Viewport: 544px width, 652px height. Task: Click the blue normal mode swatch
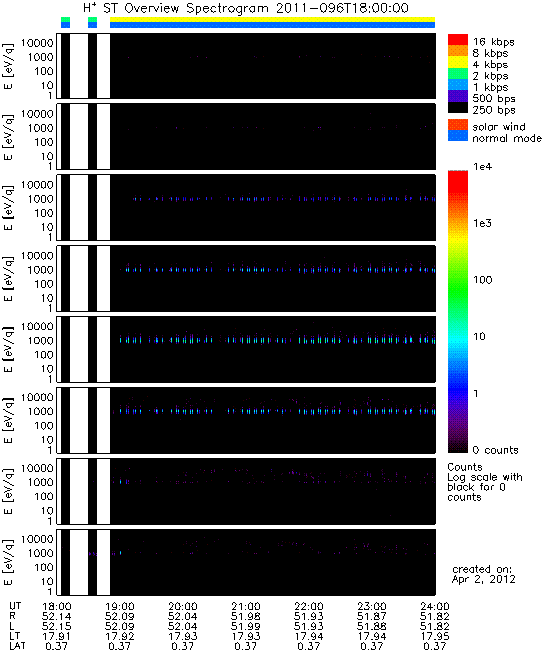458,136
